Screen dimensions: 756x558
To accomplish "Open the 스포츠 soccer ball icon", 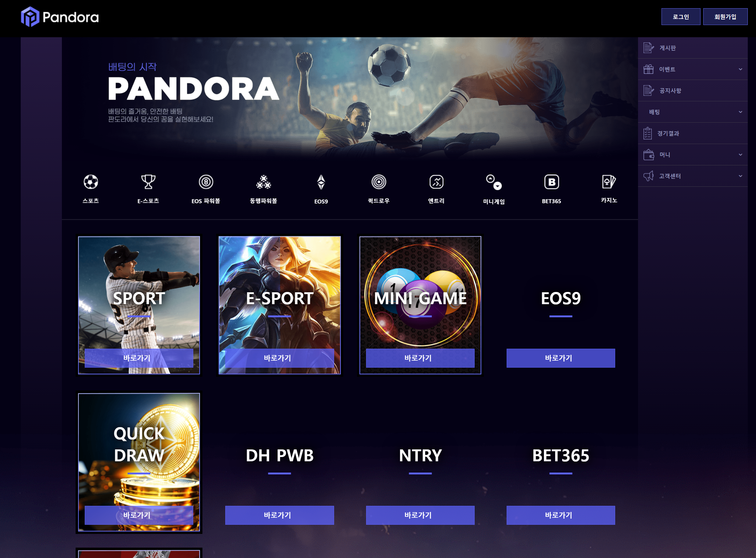I will coord(91,182).
